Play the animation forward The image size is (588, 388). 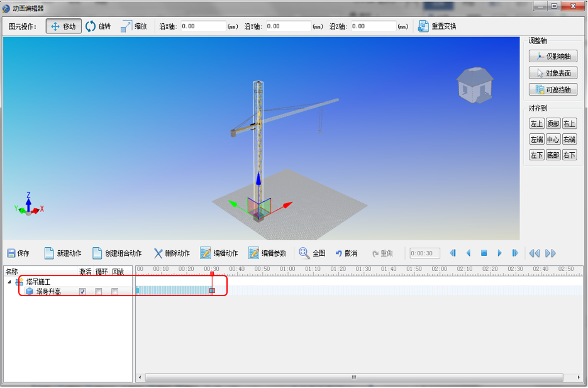(x=499, y=253)
